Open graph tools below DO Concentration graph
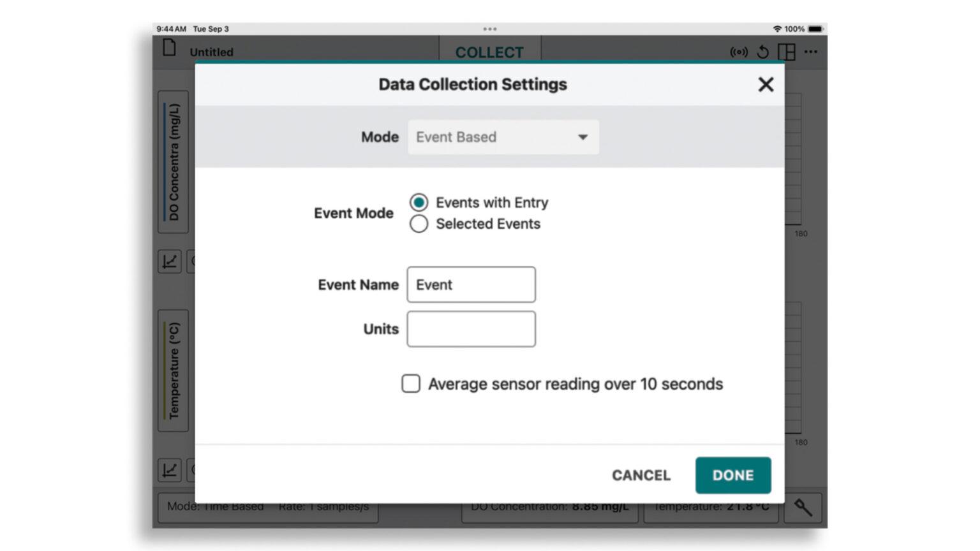Screen dimensions: 980x551 tap(170, 261)
